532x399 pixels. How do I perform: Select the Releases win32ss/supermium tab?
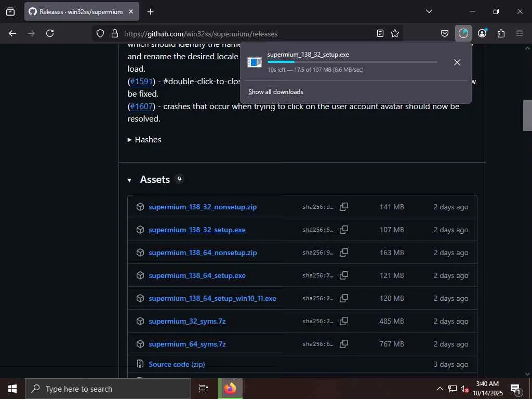point(82,11)
